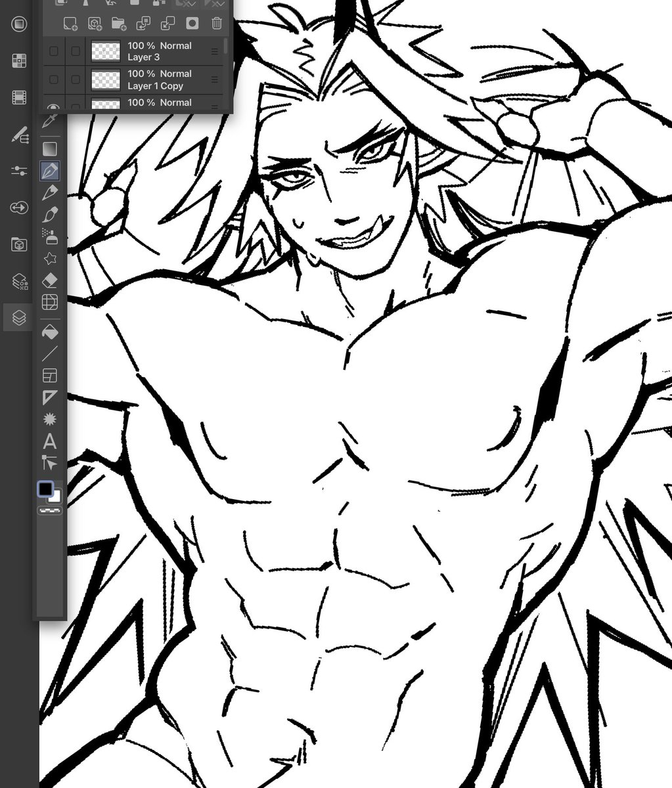Select the Fill bucket tool
The width and height of the screenshot is (672, 788).
[x=50, y=332]
